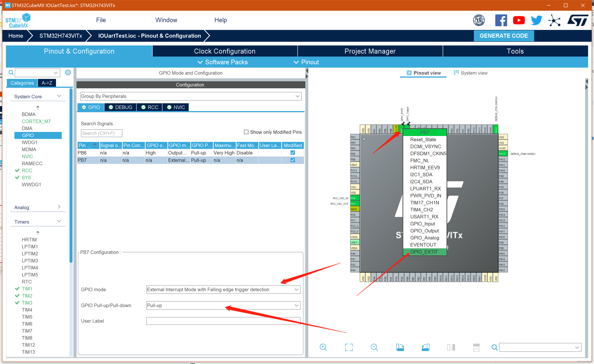This screenshot has height=364, width=594.
Task: Collapse the System Core category
Action: coord(59,96)
